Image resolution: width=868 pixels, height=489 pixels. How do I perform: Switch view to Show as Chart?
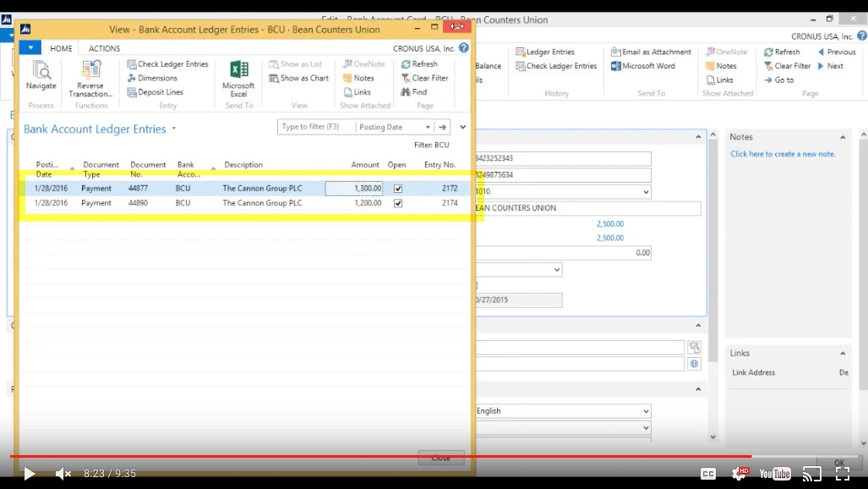pos(299,78)
